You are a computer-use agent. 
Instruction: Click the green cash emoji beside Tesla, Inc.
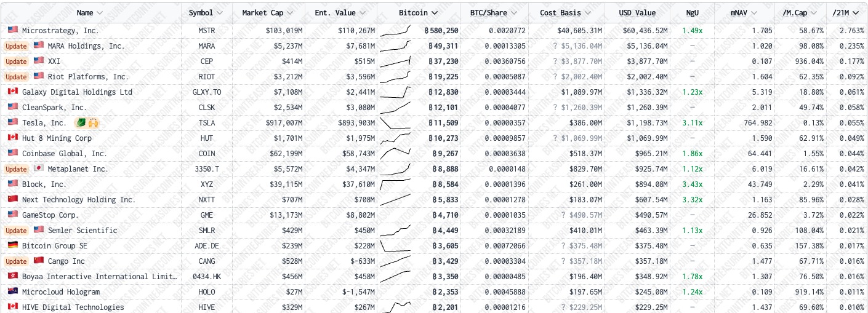80,122
